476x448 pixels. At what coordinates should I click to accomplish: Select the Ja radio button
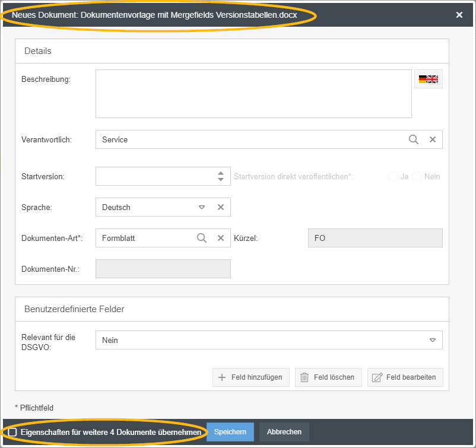pyautogui.click(x=392, y=176)
